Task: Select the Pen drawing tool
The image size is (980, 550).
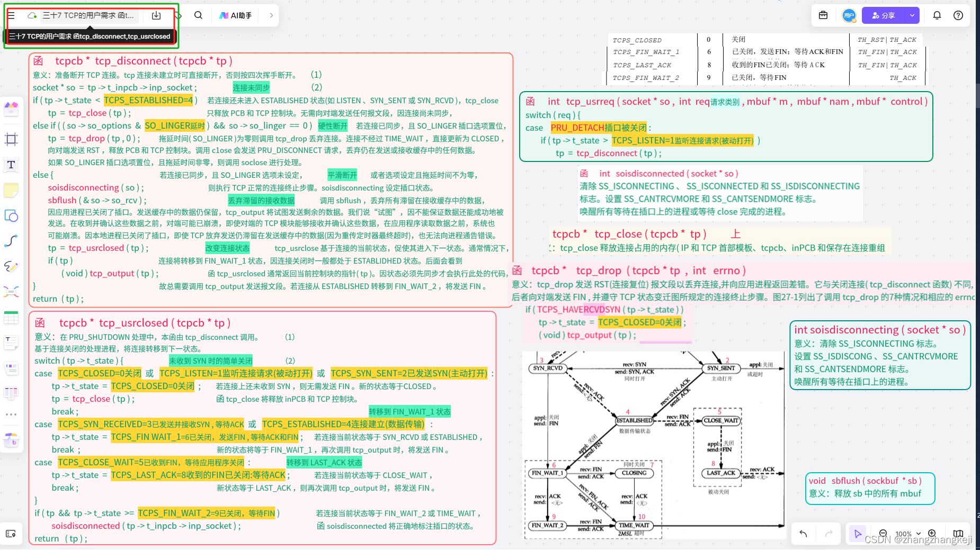Action: point(11,266)
